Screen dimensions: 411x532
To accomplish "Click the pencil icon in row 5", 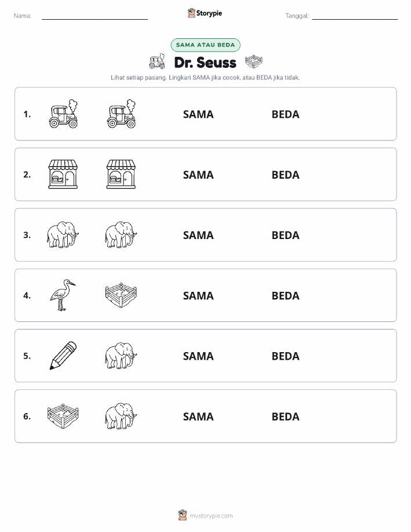I will (63, 356).
